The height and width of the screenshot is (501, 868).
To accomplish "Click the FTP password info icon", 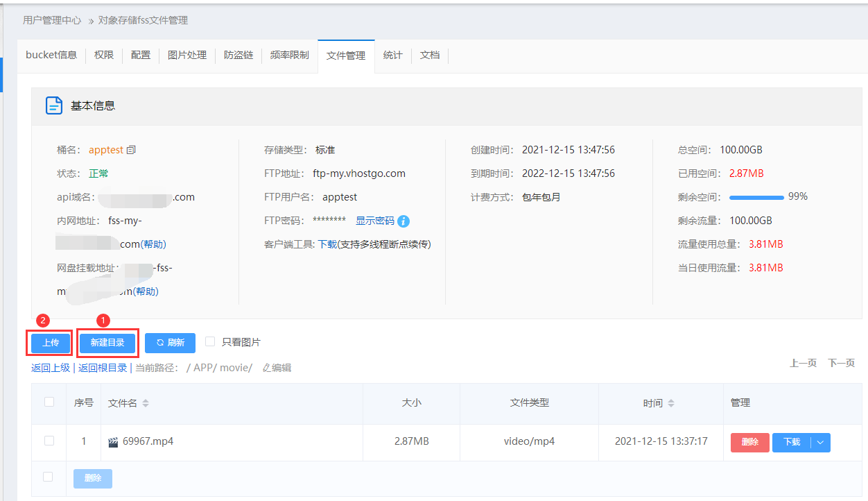I will point(403,221).
